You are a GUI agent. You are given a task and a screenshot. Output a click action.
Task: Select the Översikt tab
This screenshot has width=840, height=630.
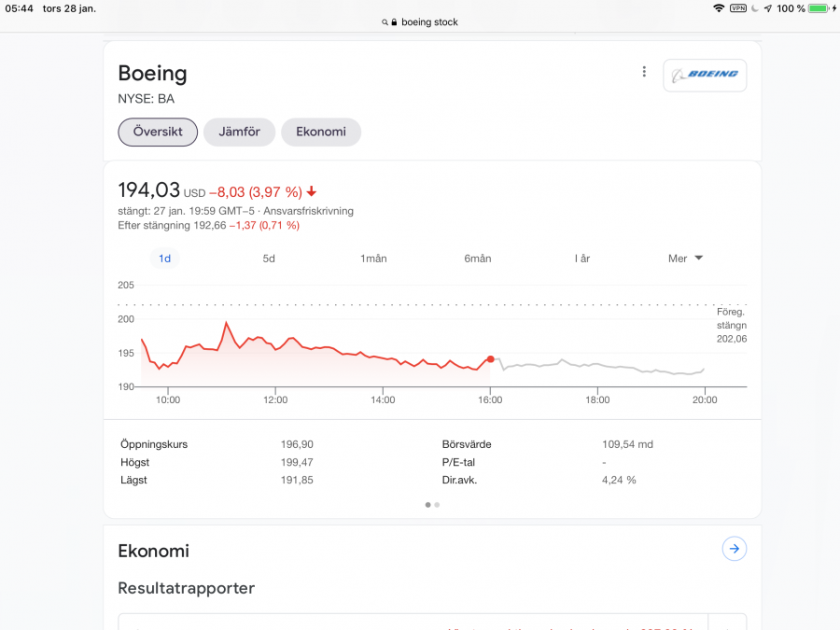click(x=158, y=132)
